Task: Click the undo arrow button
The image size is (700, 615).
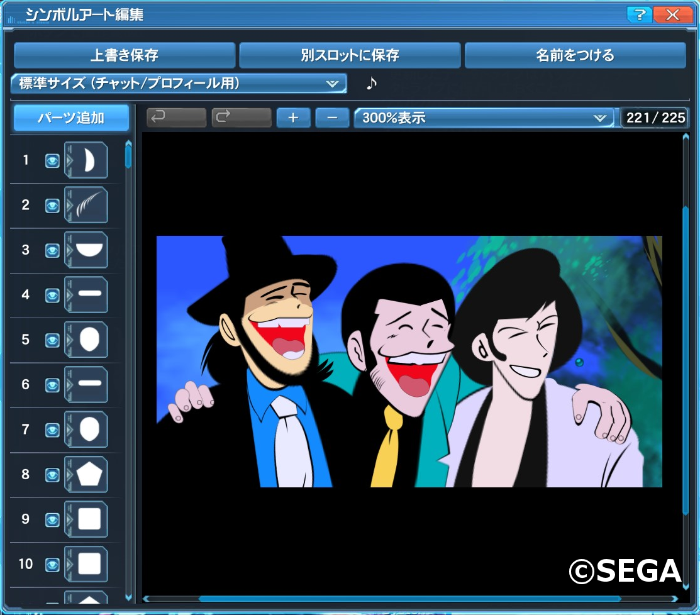Action: tap(176, 118)
